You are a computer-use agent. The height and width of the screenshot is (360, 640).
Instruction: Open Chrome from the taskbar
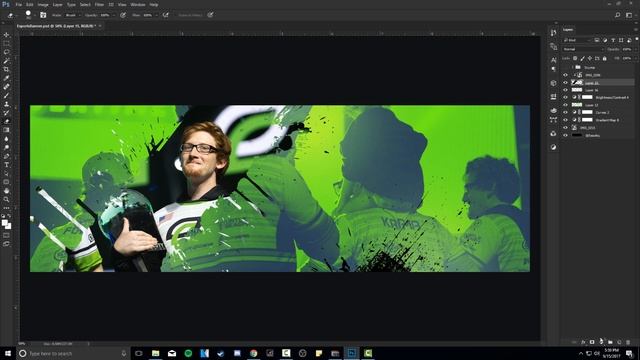pos(253,353)
